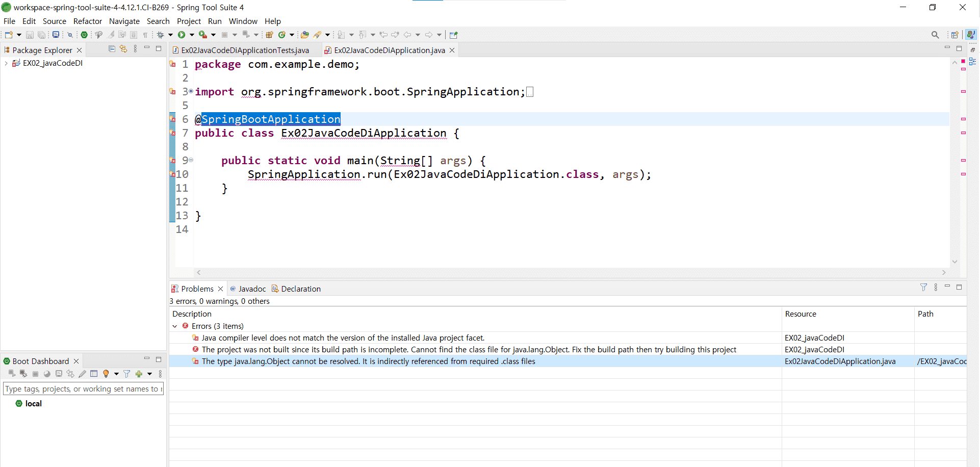Click the editor horizontal scrollbar
980x467 pixels.
click(571, 272)
